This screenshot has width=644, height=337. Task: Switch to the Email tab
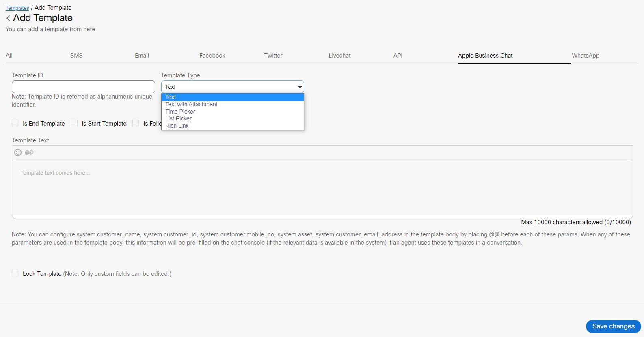click(x=142, y=56)
